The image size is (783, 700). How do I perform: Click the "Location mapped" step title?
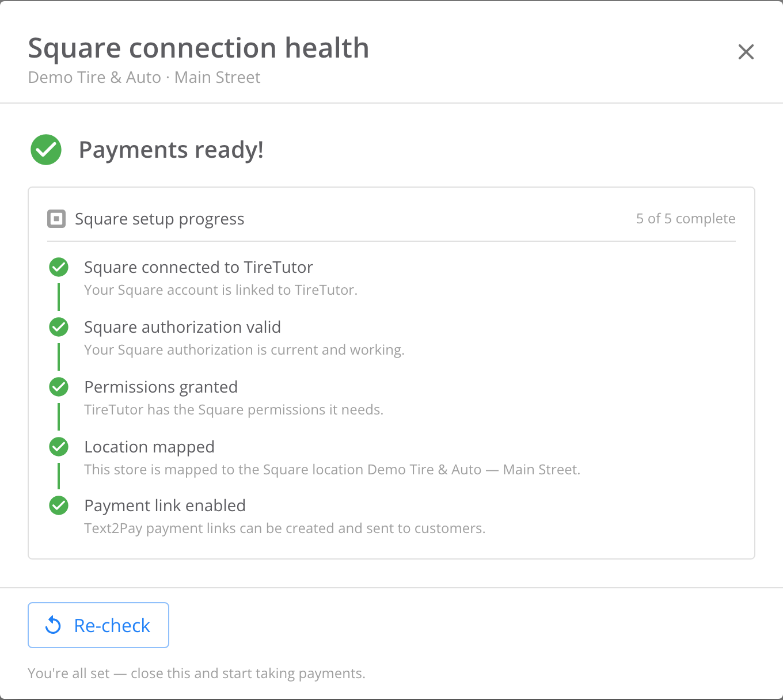pos(149,447)
